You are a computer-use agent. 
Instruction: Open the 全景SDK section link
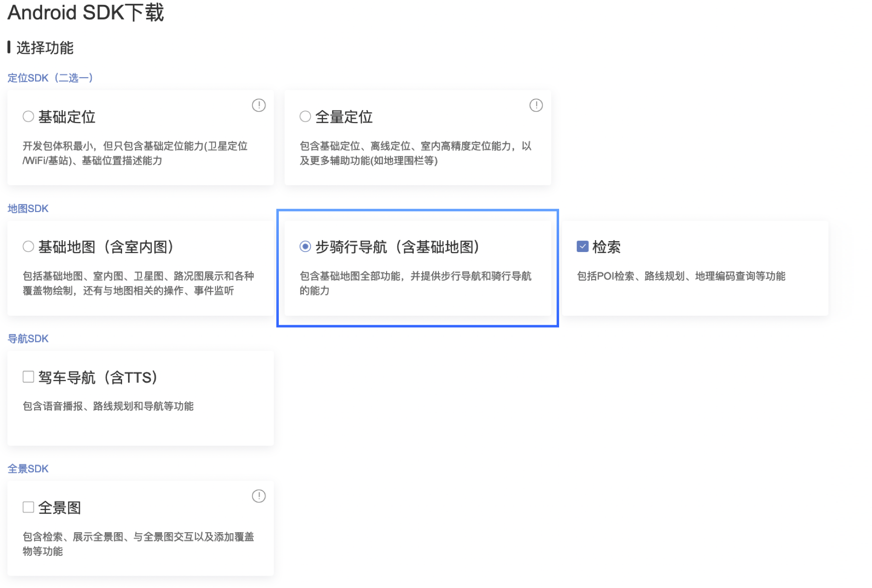pyautogui.click(x=28, y=469)
